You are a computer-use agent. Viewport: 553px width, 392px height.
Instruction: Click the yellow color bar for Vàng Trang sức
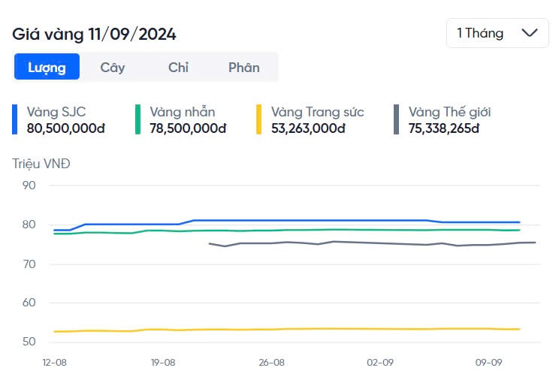pyautogui.click(x=259, y=119)
